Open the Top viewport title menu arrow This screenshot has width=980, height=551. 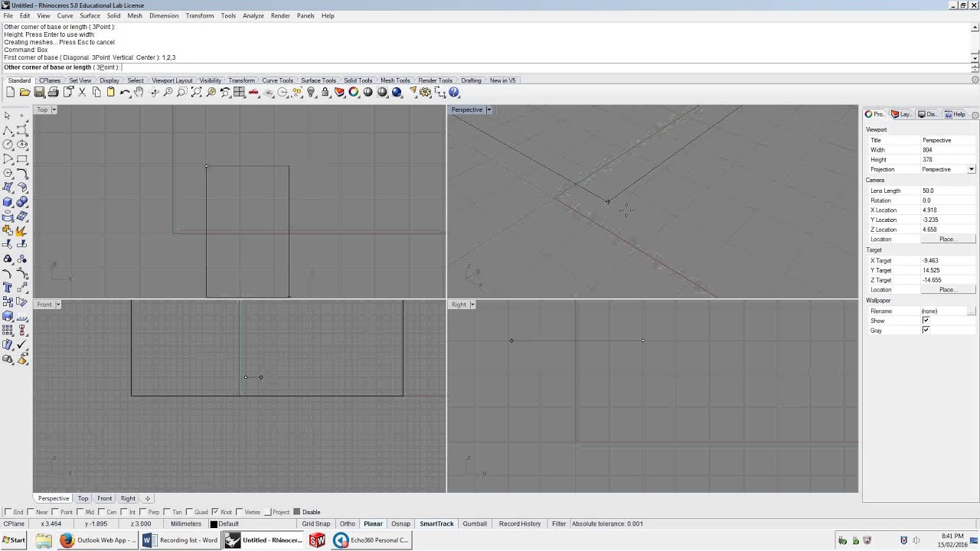click(54, 109)
